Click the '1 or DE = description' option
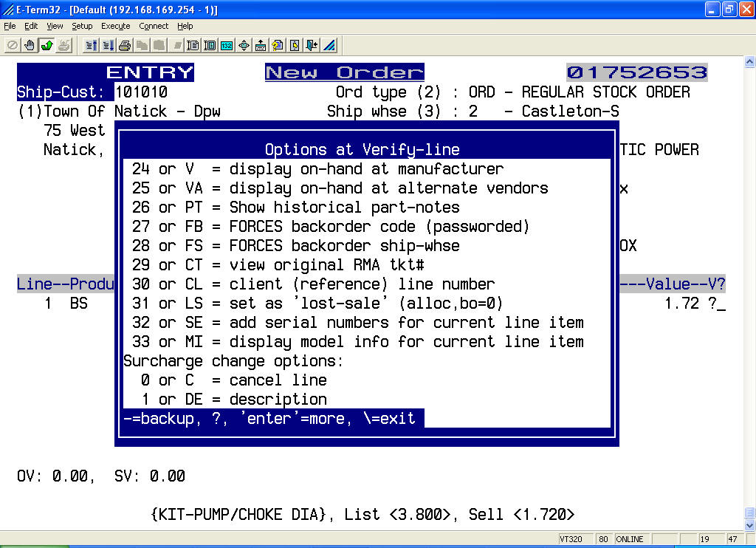The height and width of the screenshot is (548, 756). coord(234,400)
